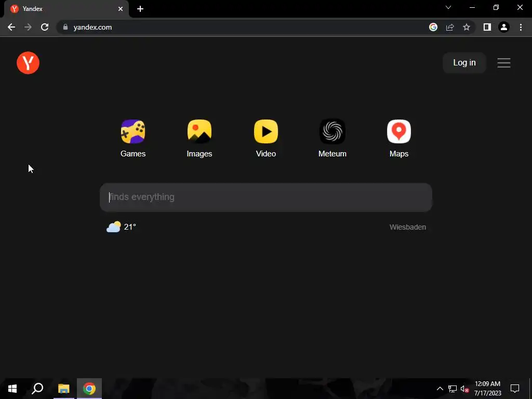The width and height of the screenshot is (532, 399).
Task: Open Chrome's three-dot menu
Action: click(x=521, y=27)
